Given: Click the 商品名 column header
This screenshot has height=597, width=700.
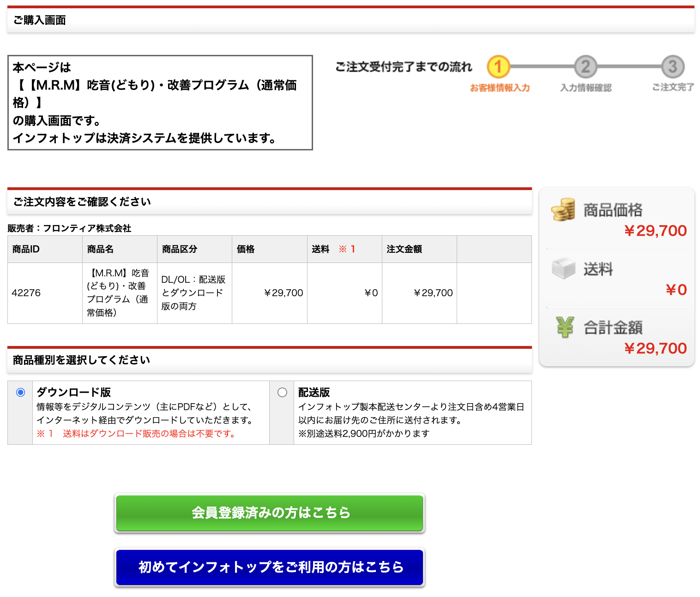Looking at the screenshot, I should (120, 249).
